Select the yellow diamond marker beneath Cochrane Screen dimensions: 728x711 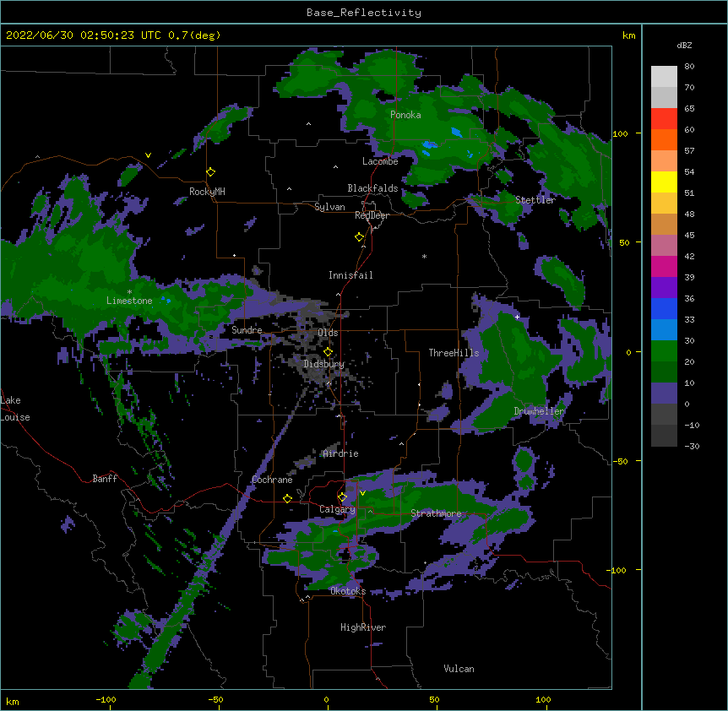pos(287,498)
